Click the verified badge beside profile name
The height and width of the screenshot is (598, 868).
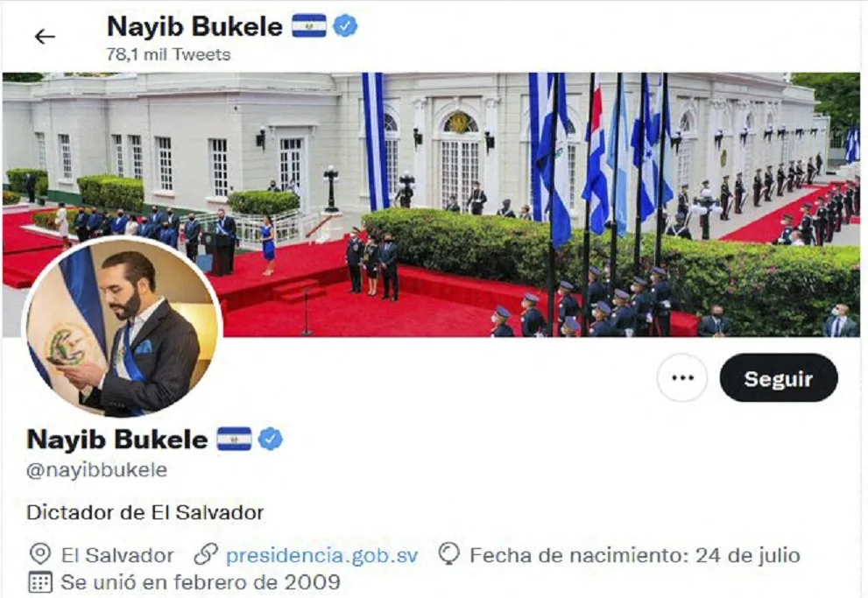click(x=270, y=440)
